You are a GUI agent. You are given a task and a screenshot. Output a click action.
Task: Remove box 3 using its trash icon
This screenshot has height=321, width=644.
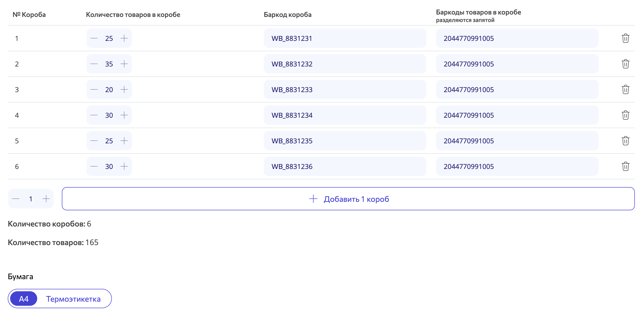(625, 90)
